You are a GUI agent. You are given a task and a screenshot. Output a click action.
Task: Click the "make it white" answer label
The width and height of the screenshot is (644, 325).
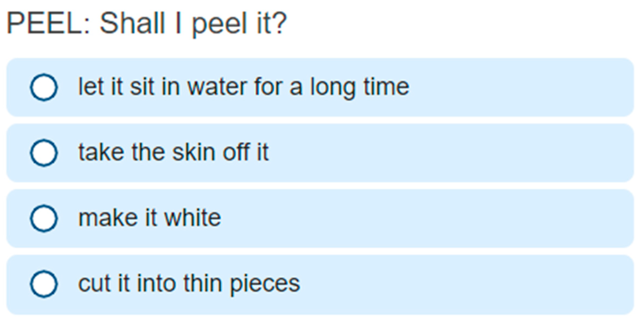pyautogui.click(x=149, y=218)
